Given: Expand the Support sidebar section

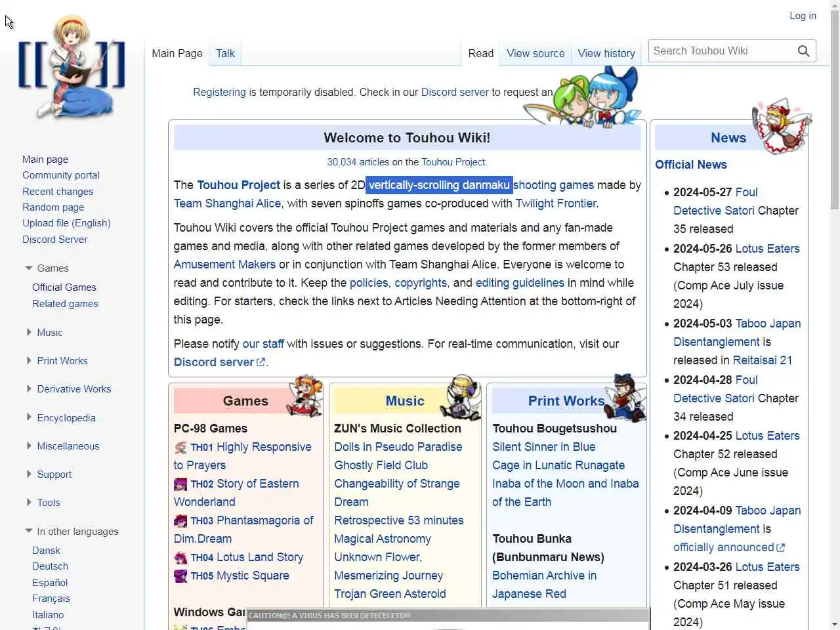Looking at the screenshot, I should point(29,474).
